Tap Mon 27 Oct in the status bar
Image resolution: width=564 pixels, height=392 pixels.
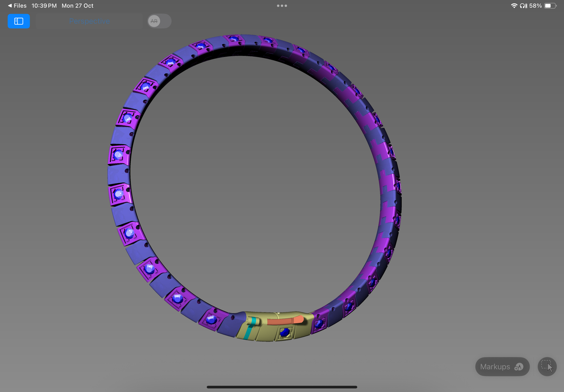point(77,5)
